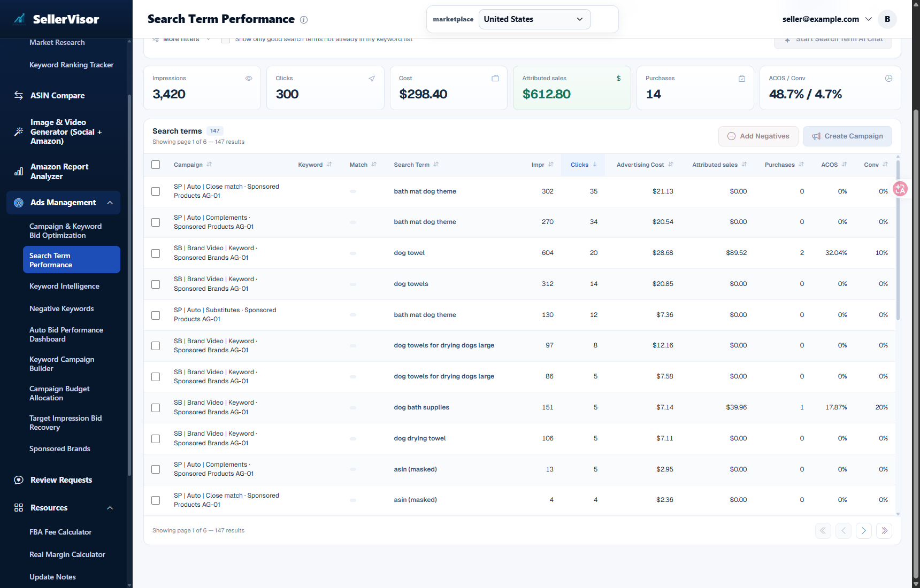This screenshot has height=588, width=920.
Task: Open the seller@example.com account menu
Action: tap(826, 19)
